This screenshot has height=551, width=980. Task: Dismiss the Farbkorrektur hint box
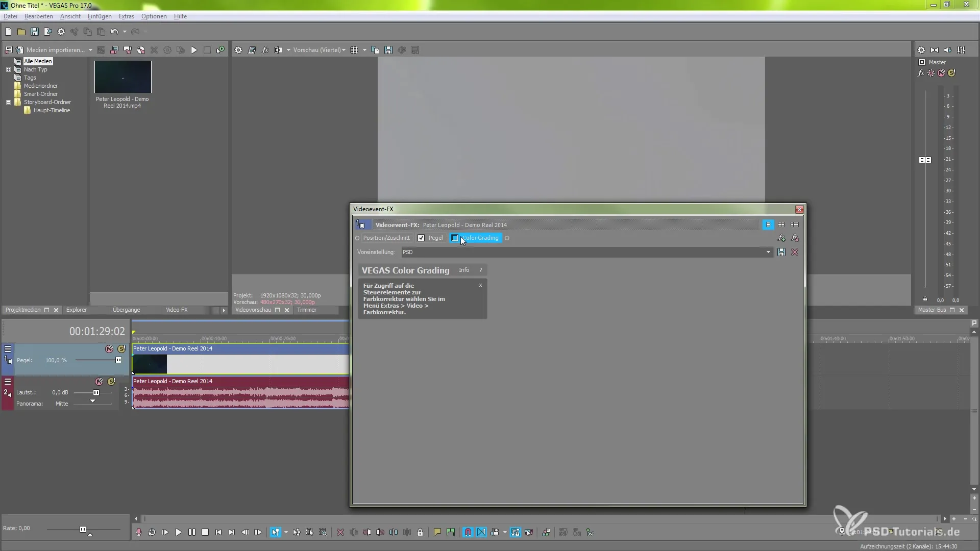480,285
